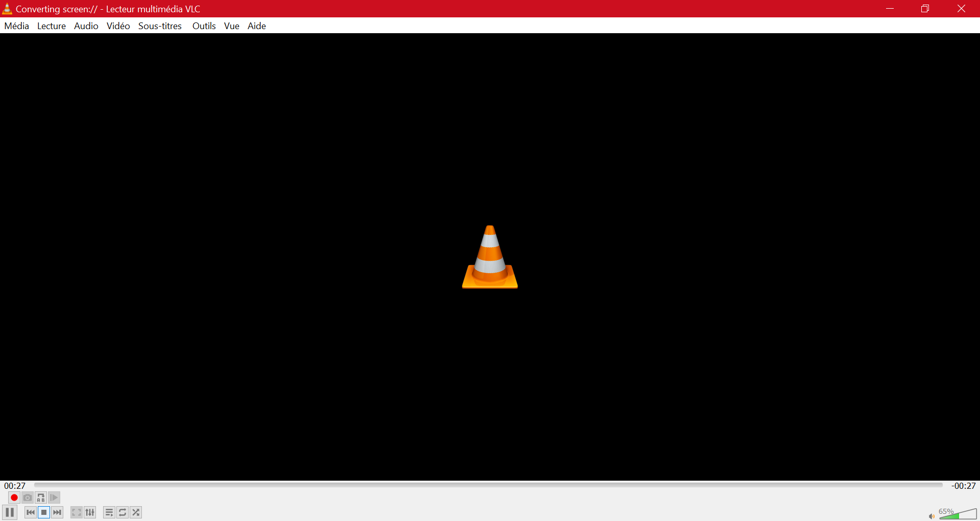The width and height of the screenshot is (980, 521).
Task: Toggle fullscreen video mode
Action: coord(77,512)
